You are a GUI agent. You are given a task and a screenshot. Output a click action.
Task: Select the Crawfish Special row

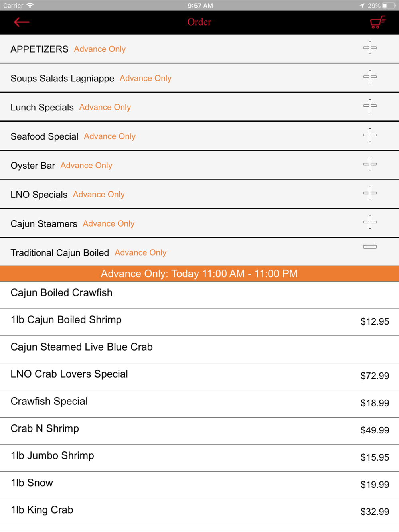pyautogui.click(x=199, y=404)
